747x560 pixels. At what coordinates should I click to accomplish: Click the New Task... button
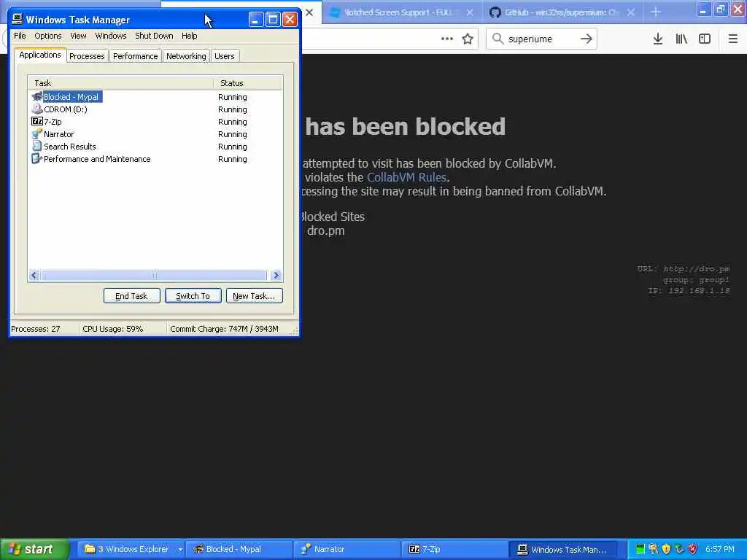(254, 296)
